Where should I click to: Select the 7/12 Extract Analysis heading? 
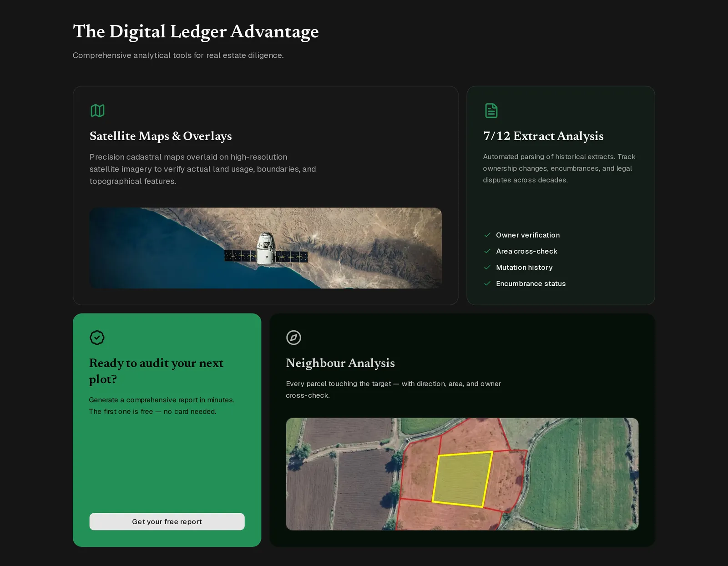pyautogui.click(x=543, y=136)
